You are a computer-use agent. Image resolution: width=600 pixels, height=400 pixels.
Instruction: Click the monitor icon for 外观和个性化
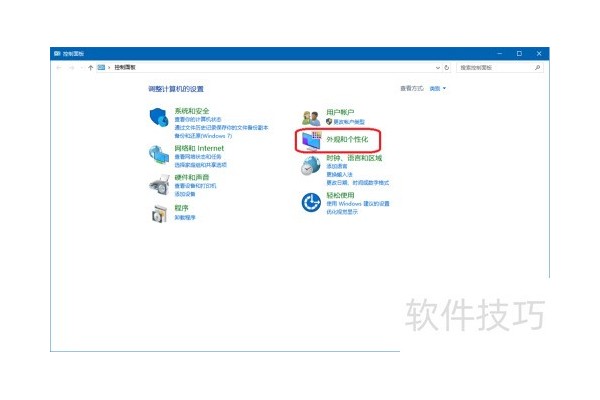(x=311, y=141)
